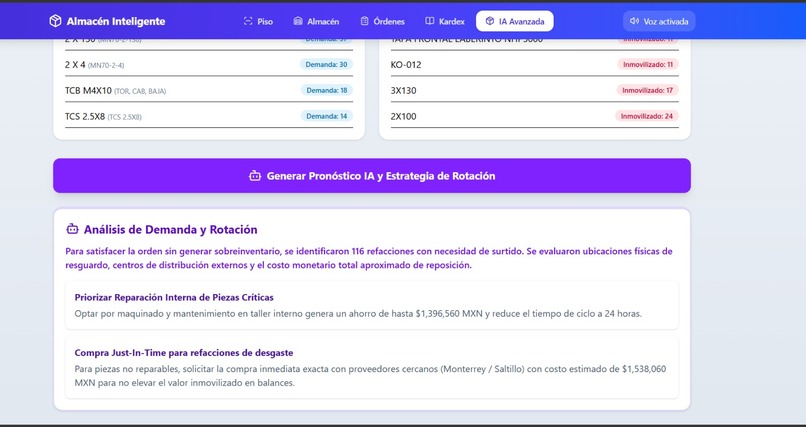Image resolution: width=806 pixels, height=427 pixels.
Task: Click the Inmovilizado: 11 badge next to KO-012
Action: 648,64
